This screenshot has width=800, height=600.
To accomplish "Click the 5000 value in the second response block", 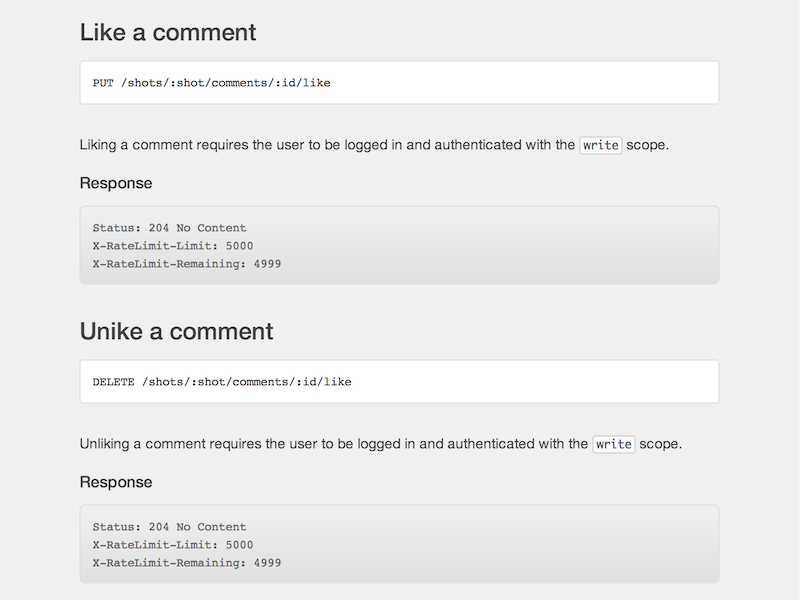I will (x=239, y=545).
